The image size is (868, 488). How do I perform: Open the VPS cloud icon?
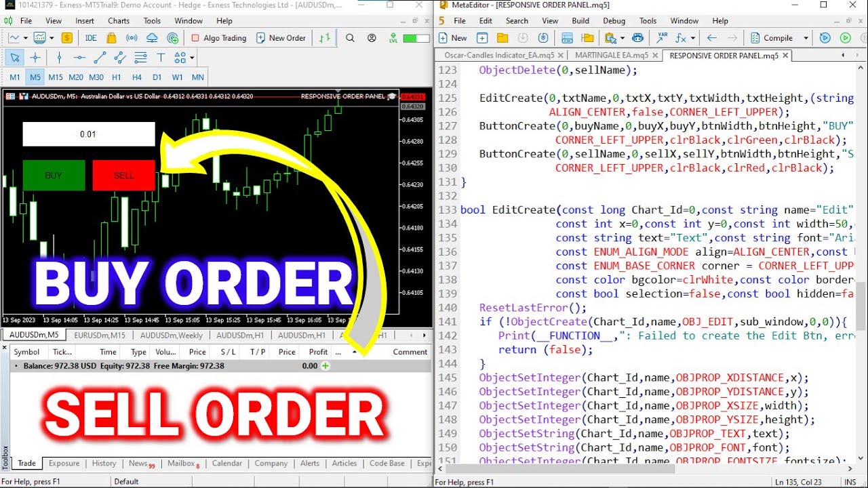tap(152, 38)
